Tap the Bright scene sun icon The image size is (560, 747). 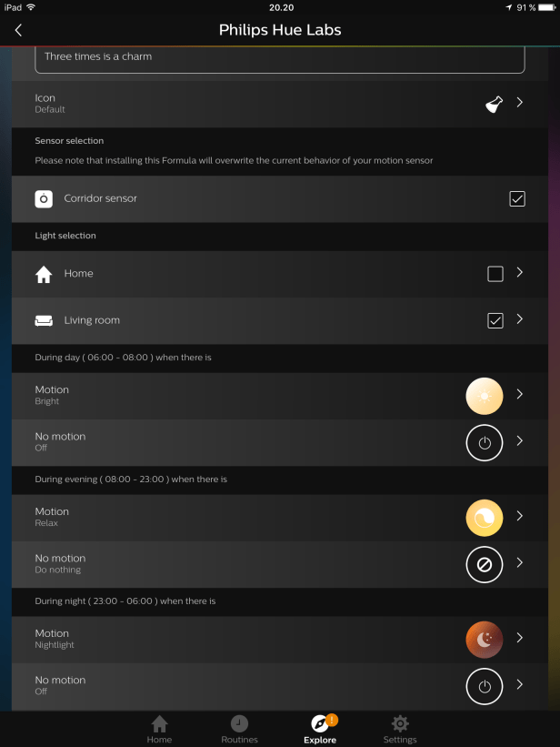tap(484, 396)
